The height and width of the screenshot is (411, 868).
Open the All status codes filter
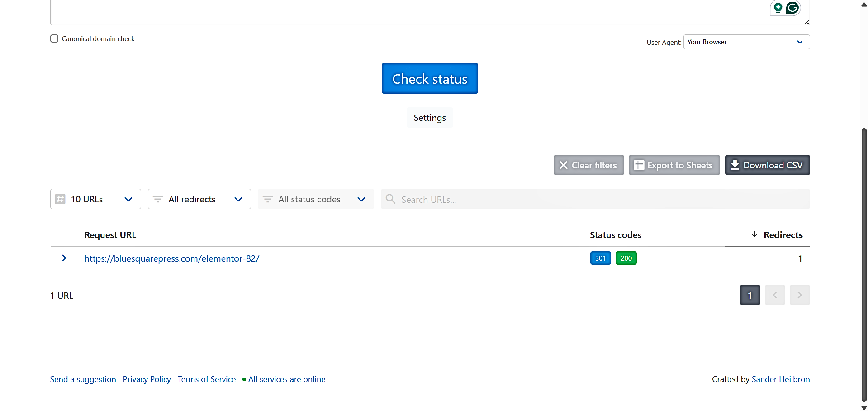(315, 199)
